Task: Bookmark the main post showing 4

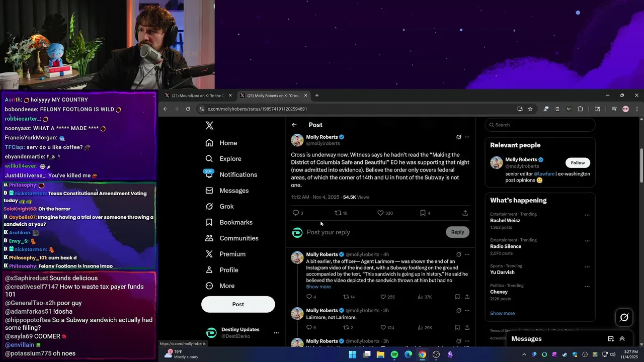Action: pos(423,213)
